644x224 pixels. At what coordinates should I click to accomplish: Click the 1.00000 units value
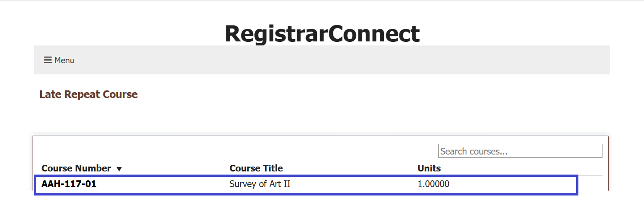tap(433, 184)
